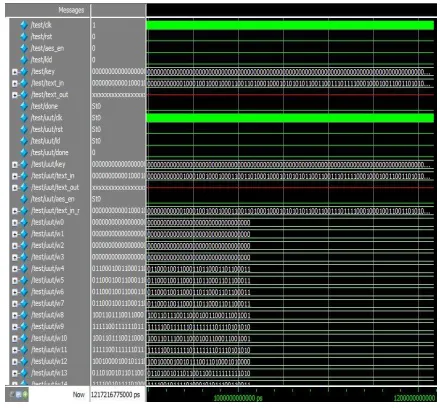Click the diamond icon of /test/rst
The width and height of the screenshot is (440, 408).
24,37
